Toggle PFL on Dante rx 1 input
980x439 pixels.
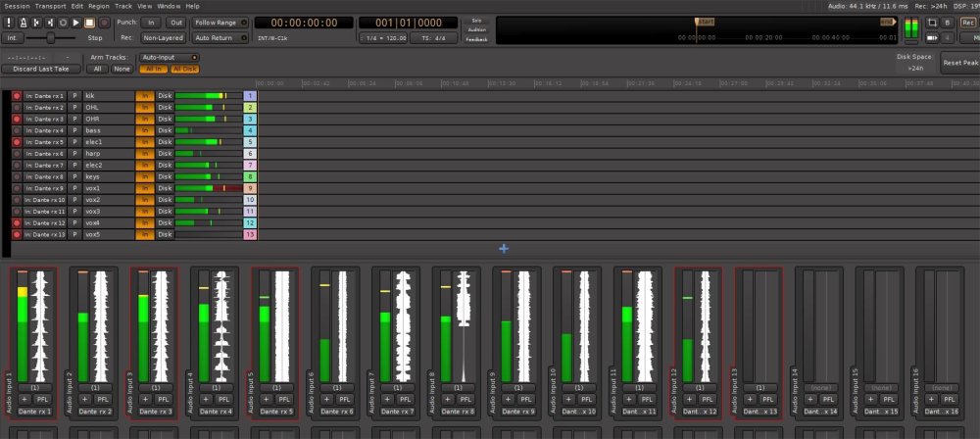pyautogui.click(x=42, y=399)
